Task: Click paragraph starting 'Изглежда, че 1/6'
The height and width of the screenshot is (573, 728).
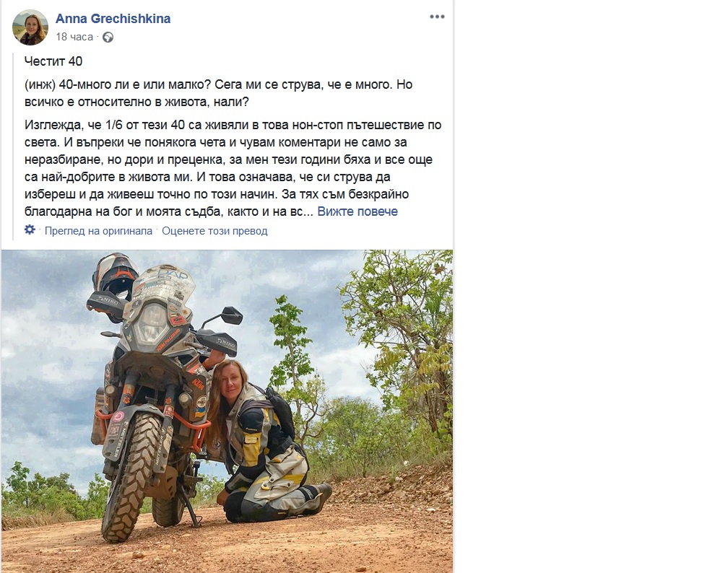Action: [x=233, y=168]
